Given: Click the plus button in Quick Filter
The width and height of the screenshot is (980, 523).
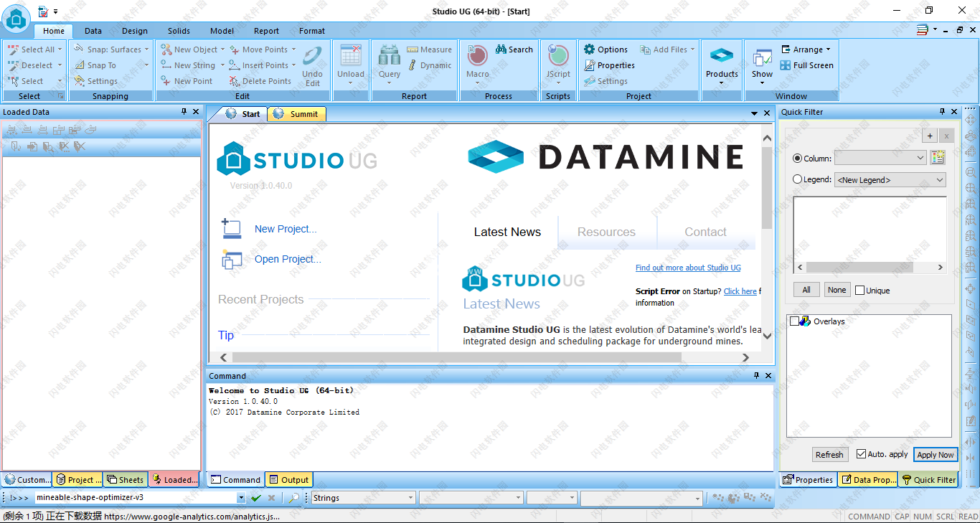Looking at the screenshot, I should 930,136.
